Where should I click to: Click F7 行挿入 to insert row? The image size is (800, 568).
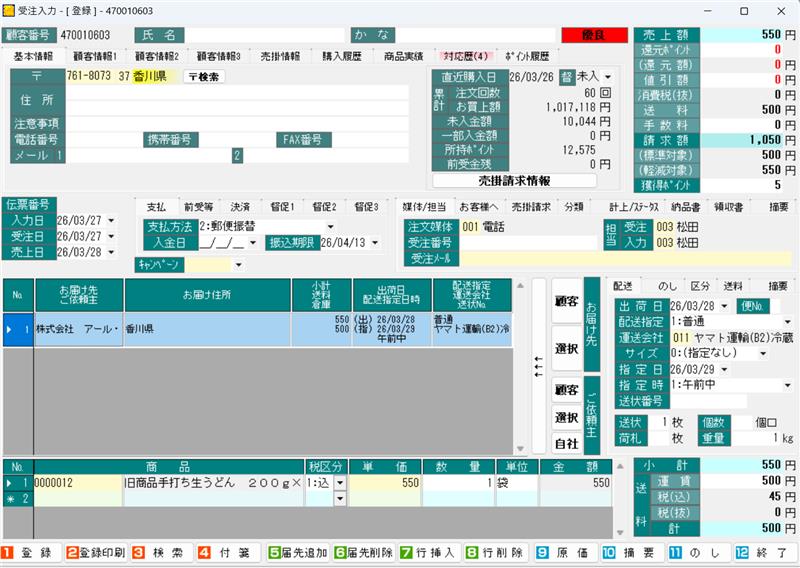(x=429, y=553)
